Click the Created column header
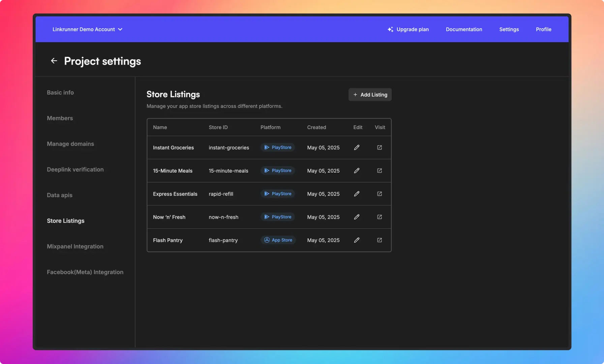The height and width of the screenshot is (364, 604). 316,127
